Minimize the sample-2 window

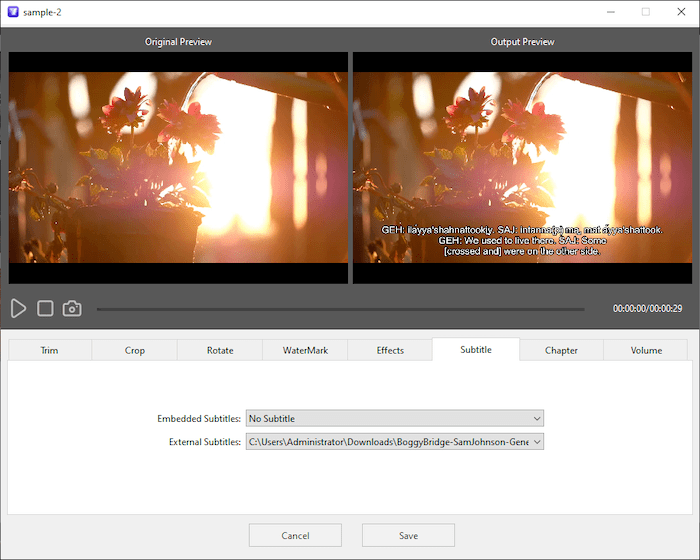tap(611, 12)
